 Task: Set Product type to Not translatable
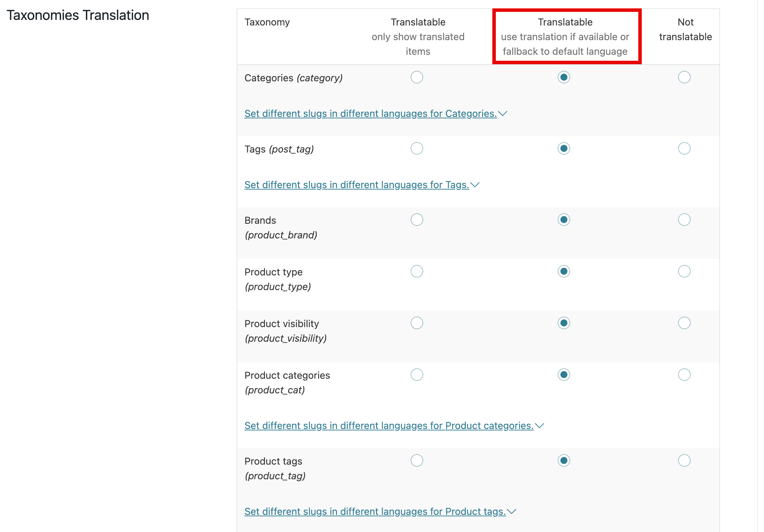(684, 271)
